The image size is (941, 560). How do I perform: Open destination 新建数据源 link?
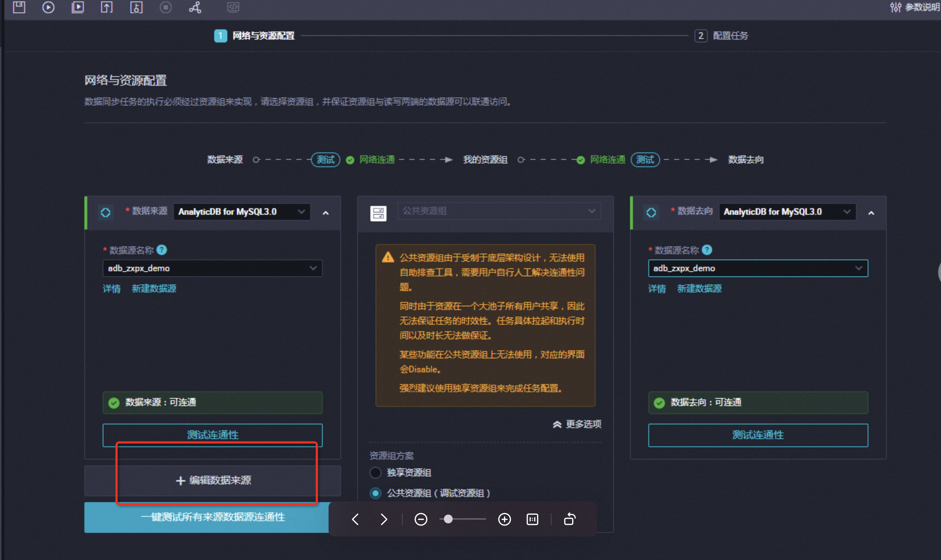(x=699, y=289)
